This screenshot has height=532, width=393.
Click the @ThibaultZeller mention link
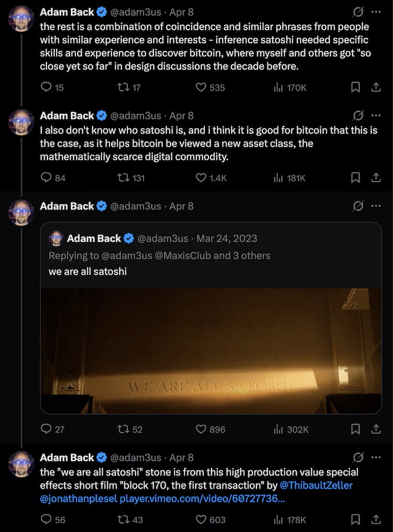316,485
